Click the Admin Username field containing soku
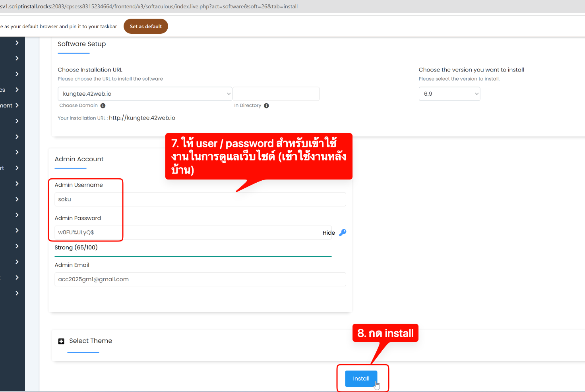The image size is (585, 392). pos(200,199)
